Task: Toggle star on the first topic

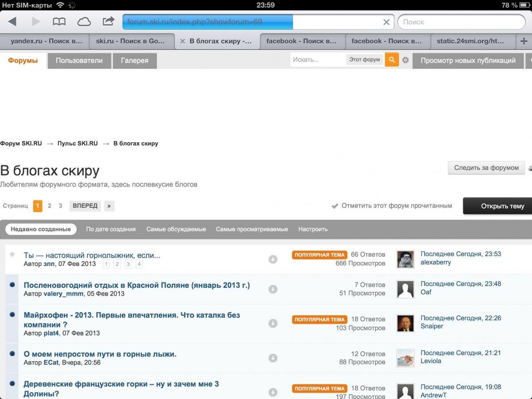Action: pyautogui.click(x=12, y=254)
